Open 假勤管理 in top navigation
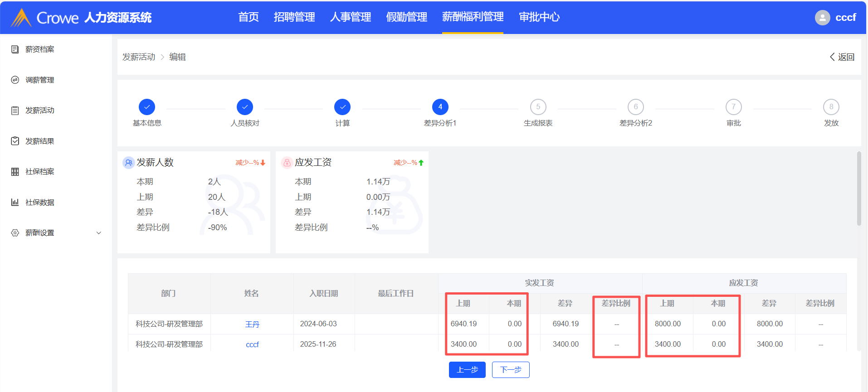The image size is (868, 392). tap(407, 17)
